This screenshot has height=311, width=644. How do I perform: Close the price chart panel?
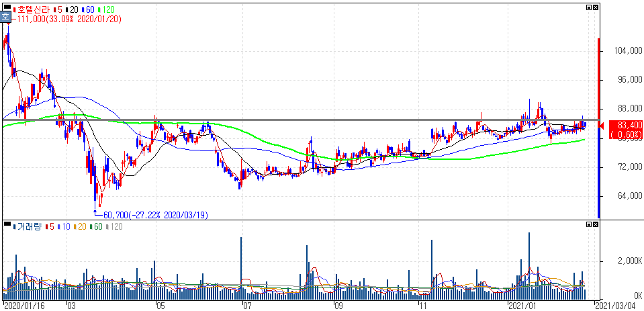coord(596,7)
